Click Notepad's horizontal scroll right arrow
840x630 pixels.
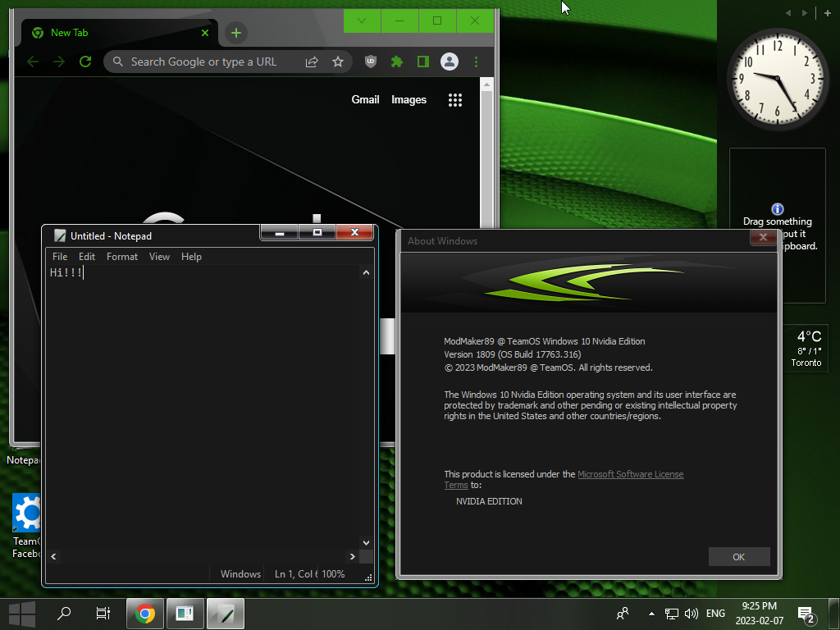[352, 557]
